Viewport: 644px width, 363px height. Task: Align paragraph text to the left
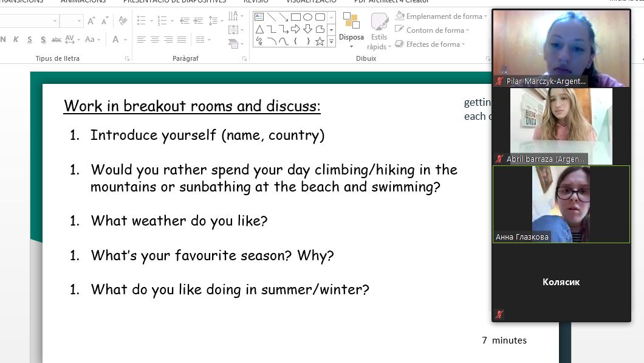(x=142, y=40)
